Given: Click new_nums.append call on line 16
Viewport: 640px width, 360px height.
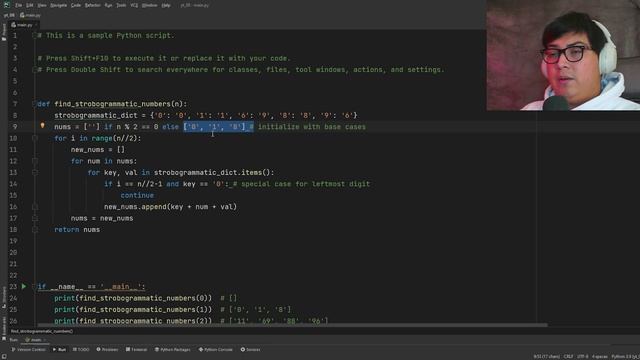Looking at the screenshot, I should coord(171,207).
